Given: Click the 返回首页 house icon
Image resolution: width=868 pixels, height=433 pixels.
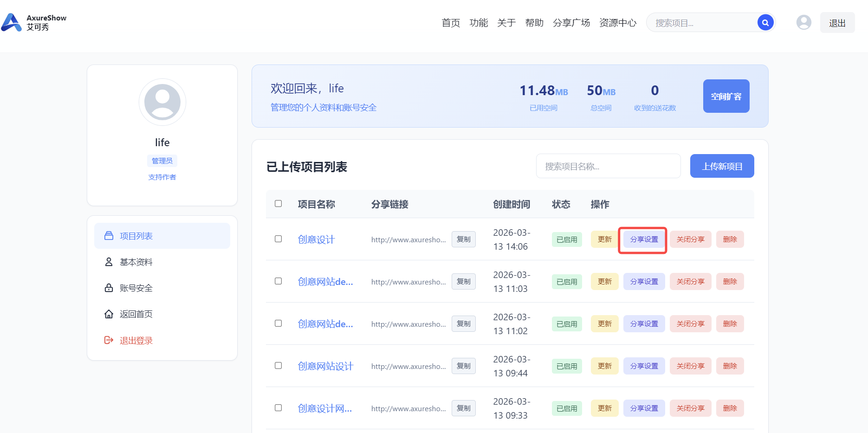Looking at the screenshot, I should point(109,314).
